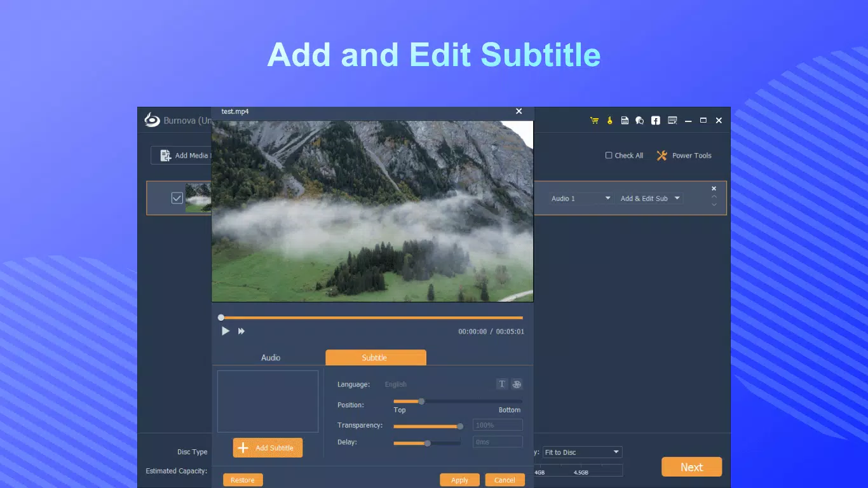Image resolution: width=868 pixels, height=488 pixels.
Task: Click the empty subtitle list box
Action: coord(268,402)
